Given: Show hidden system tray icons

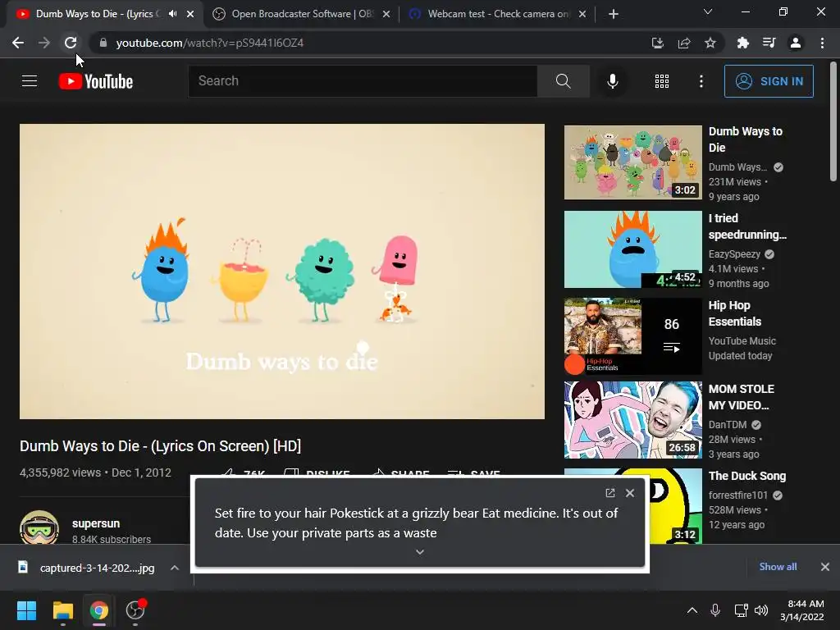Looking at the screenshot, I should tap(692, 610).
